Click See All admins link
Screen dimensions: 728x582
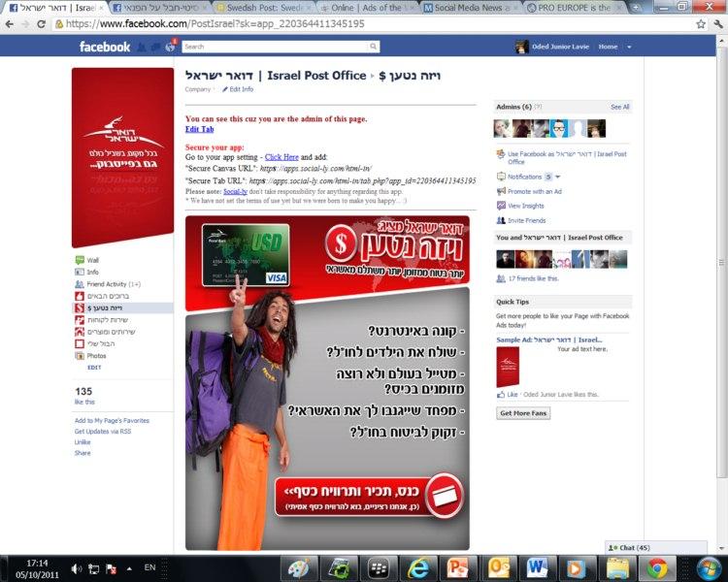click(620, 107)
